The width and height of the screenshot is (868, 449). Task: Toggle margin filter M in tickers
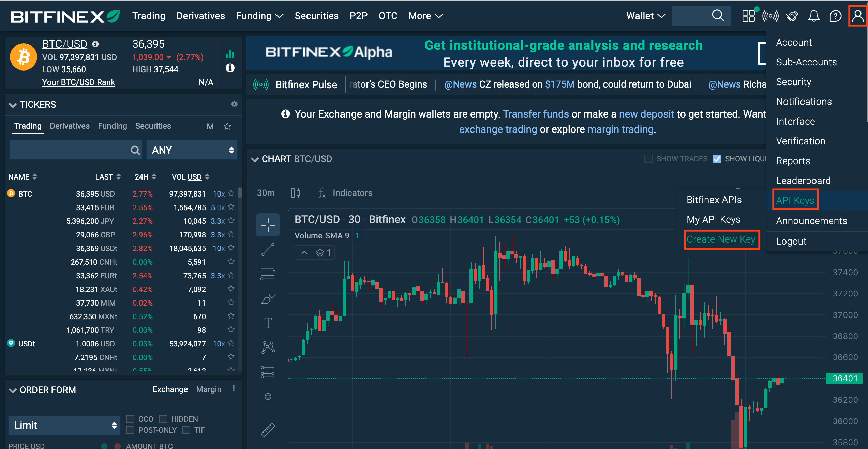(x=210, y=126)
